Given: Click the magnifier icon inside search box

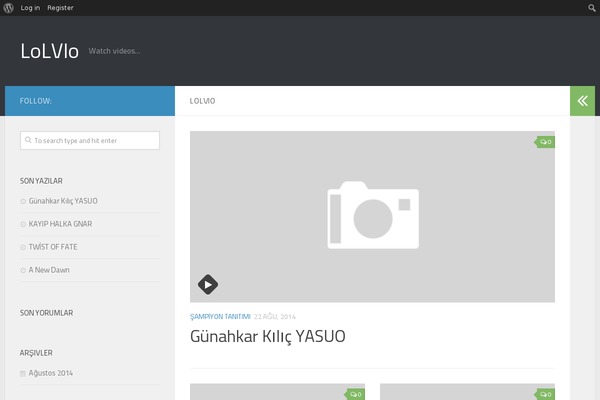Looking at the screenshot, I should click(28, 140).
